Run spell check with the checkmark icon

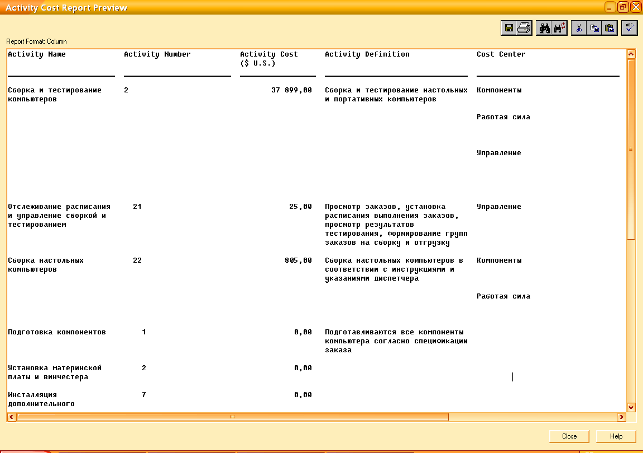tap(629, 28)
